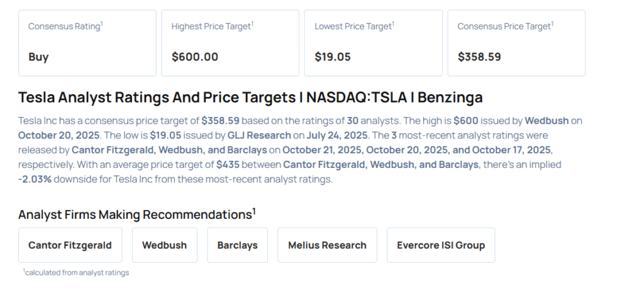Open the Melius Research firm button
This screenshot has height=293, width=644.
tap(327, 245)
